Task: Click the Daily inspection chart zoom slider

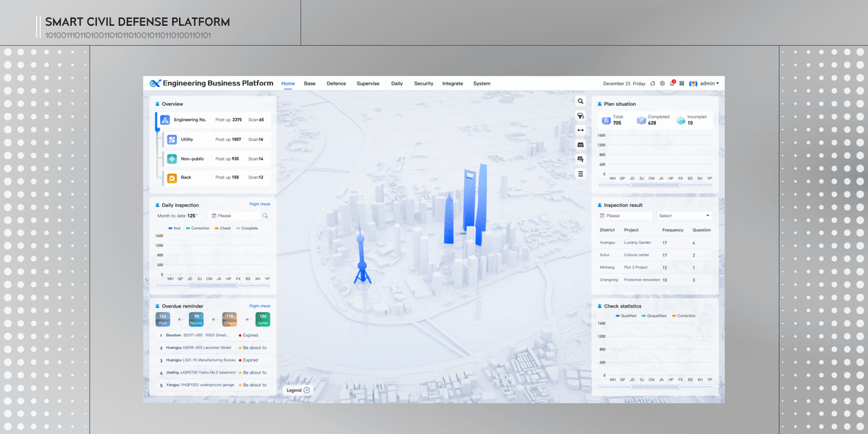Action: pyautogui.click(x=214, y=285)
